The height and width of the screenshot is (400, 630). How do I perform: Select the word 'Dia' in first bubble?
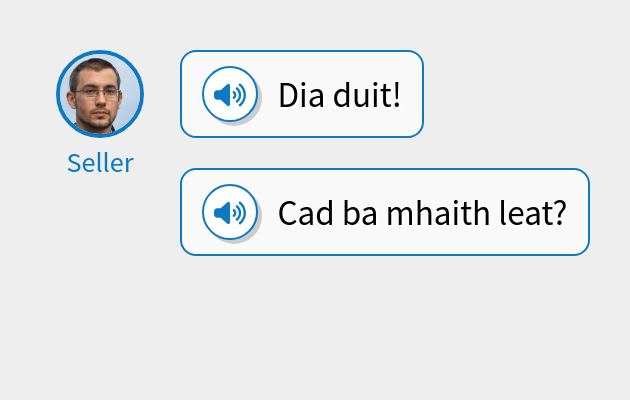point(301,95)
